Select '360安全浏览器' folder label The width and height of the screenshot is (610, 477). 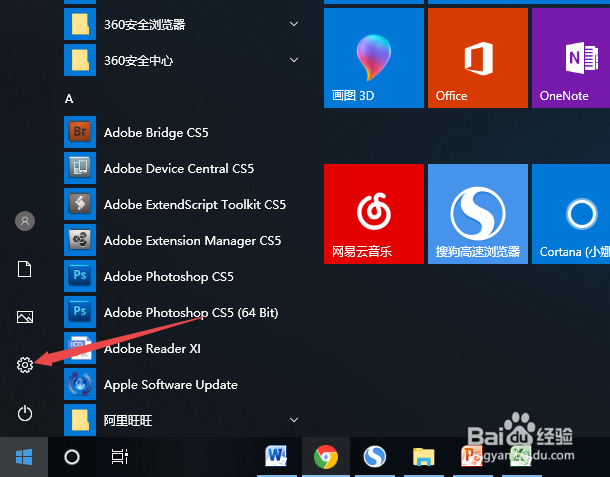(144, 25)
